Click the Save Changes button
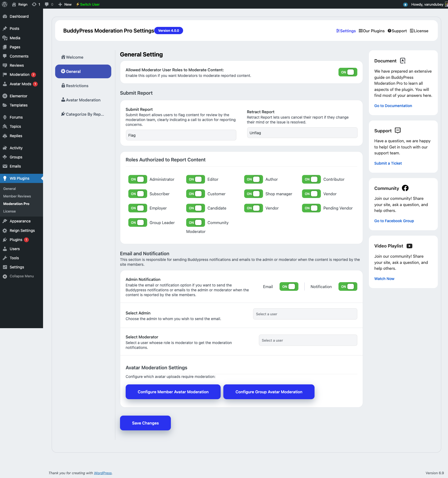Image resolution: width=448 pixels, height=478 pixels. 145,423
